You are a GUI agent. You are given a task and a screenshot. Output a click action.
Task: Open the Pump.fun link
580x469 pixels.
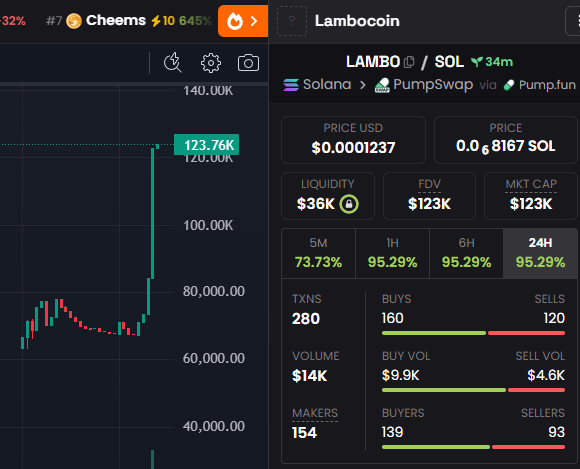(540, 85)
